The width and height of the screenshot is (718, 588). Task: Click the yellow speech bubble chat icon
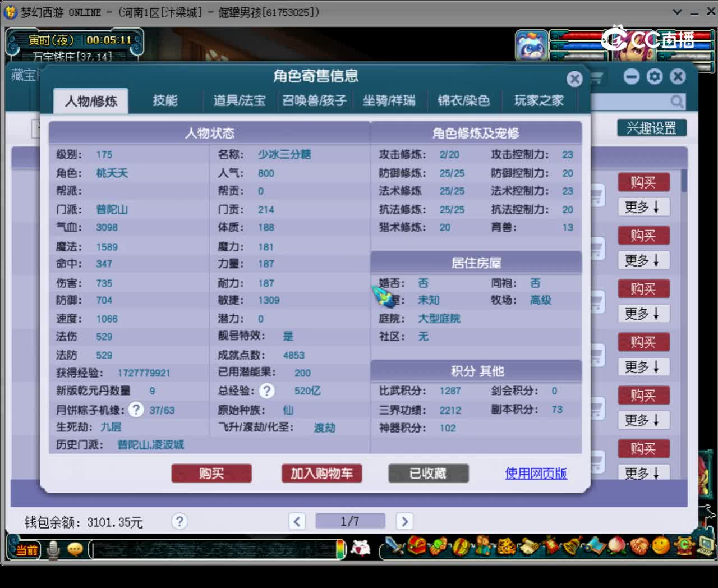(x=75, y=549)
